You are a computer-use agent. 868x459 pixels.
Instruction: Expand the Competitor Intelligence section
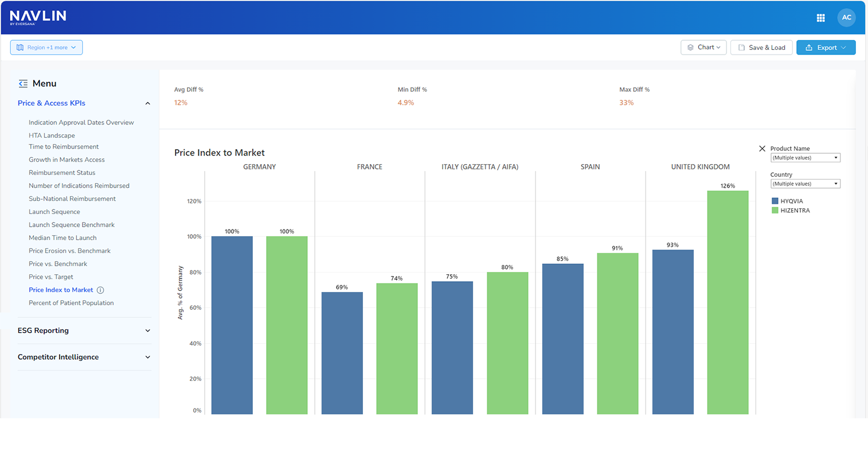point(147,357)
